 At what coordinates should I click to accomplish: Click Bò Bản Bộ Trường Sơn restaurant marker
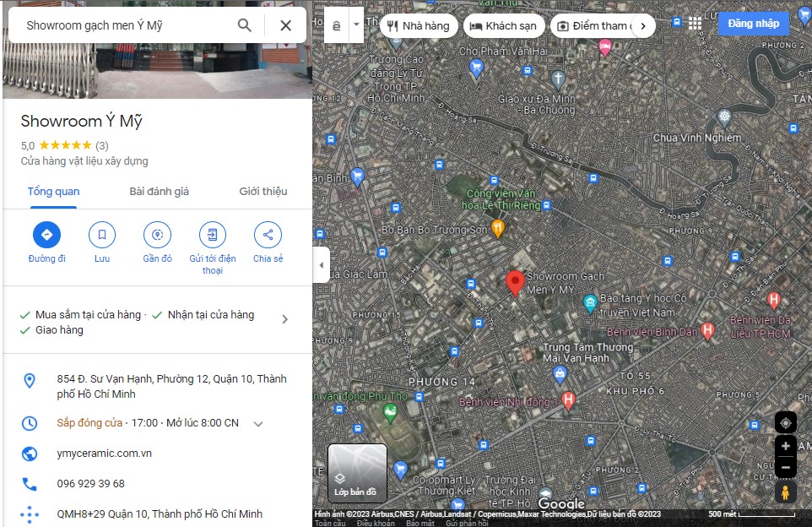tap(497, 227)
